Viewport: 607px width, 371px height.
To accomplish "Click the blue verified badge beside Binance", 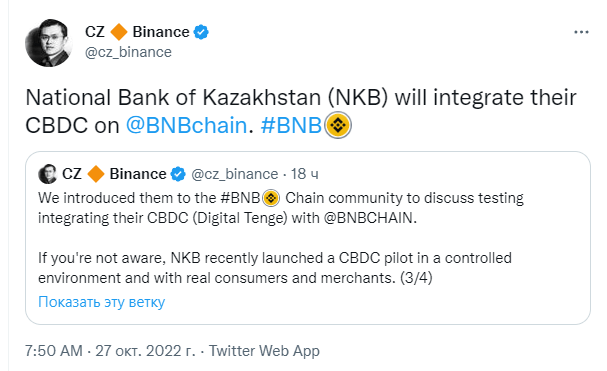I will [x=201, y=32].
